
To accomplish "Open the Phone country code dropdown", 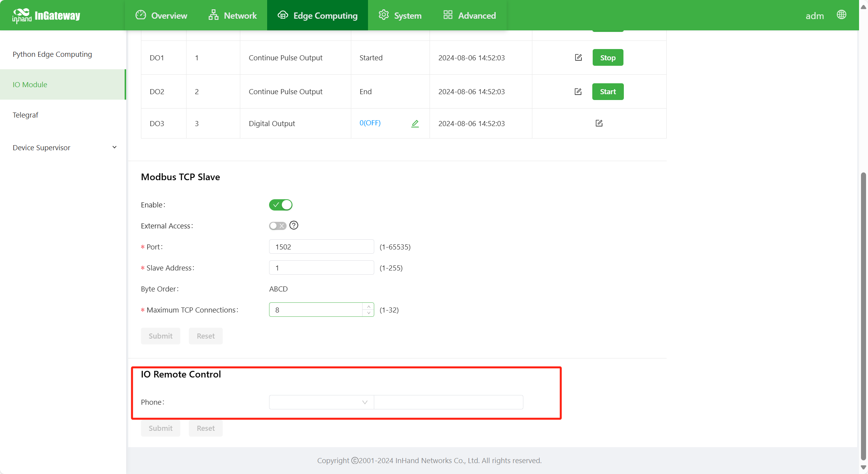I will coord(321,402).
